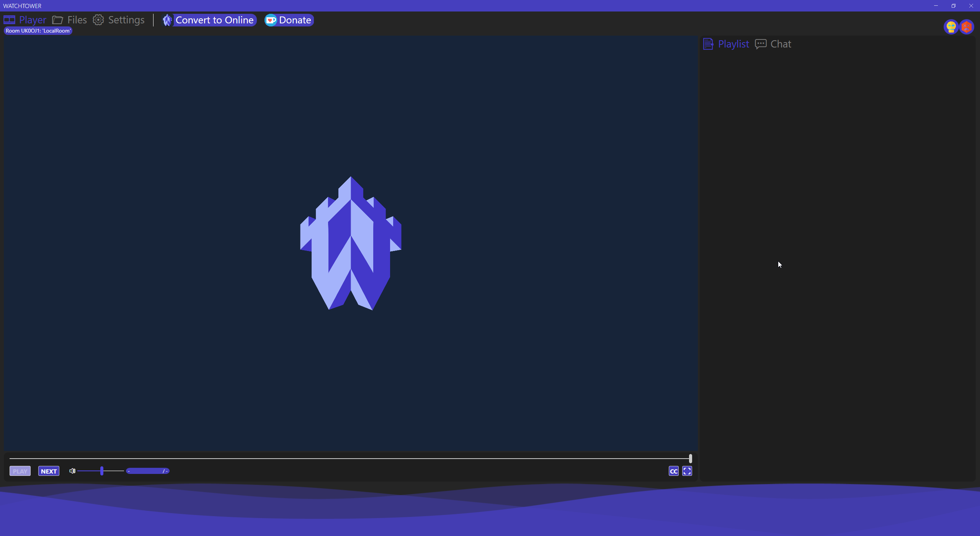This screenshot has width=980, height=536.
Task: Click the yellow skull user avatar
Action: coord(951,27)
